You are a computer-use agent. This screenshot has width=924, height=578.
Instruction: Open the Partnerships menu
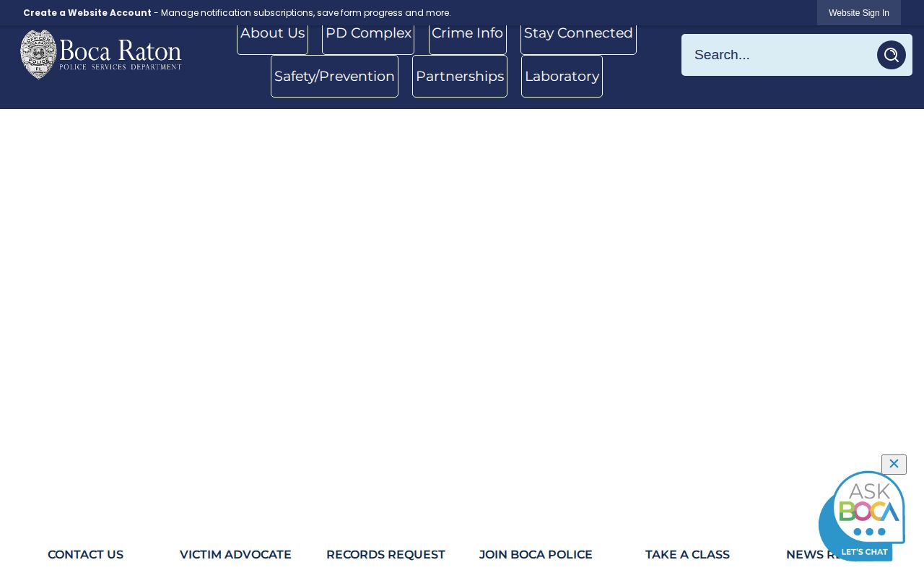[x=460, y=77]
